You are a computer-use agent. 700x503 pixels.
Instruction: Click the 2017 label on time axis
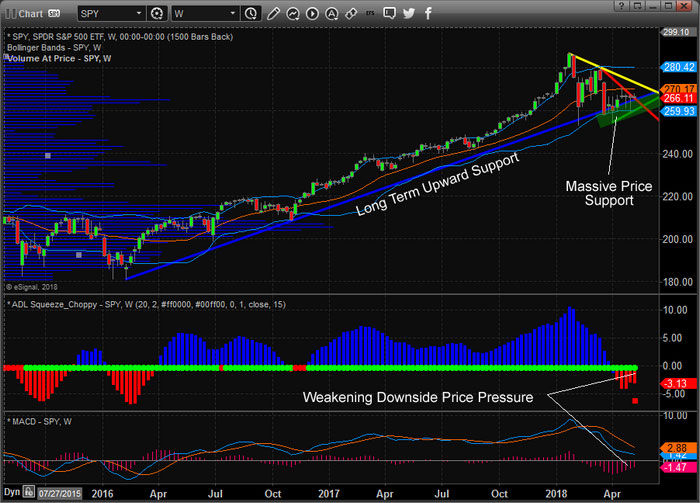pos(329,494)
